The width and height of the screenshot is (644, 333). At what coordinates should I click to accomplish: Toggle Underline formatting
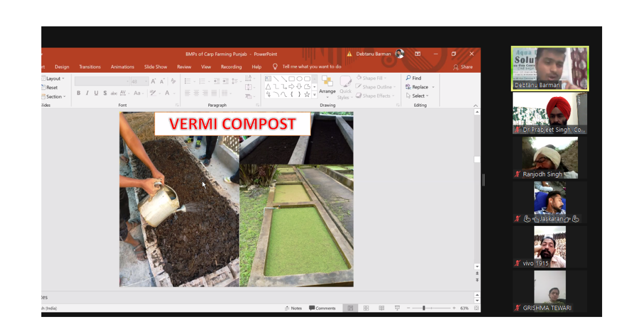(96, 93)
